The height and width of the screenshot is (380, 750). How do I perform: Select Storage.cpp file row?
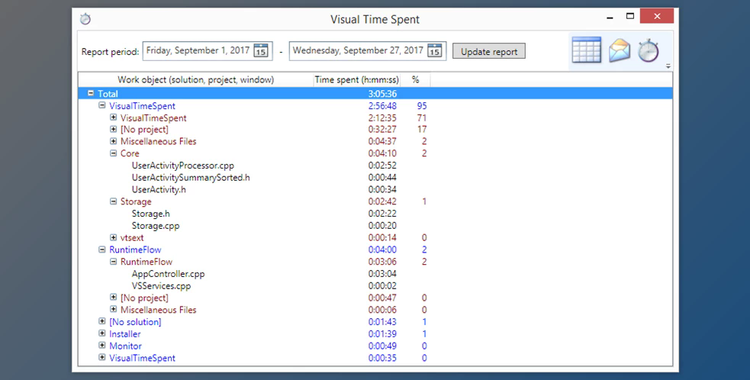pos(375,225)
